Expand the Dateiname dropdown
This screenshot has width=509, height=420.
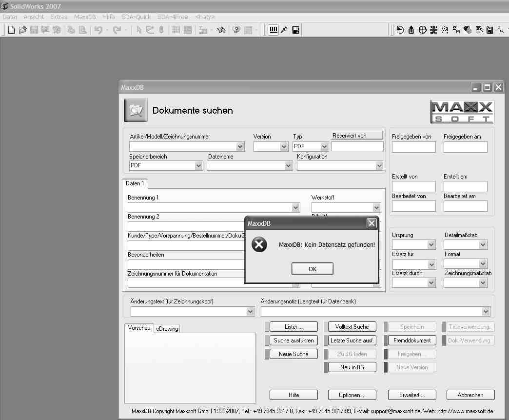click(288, 166)
